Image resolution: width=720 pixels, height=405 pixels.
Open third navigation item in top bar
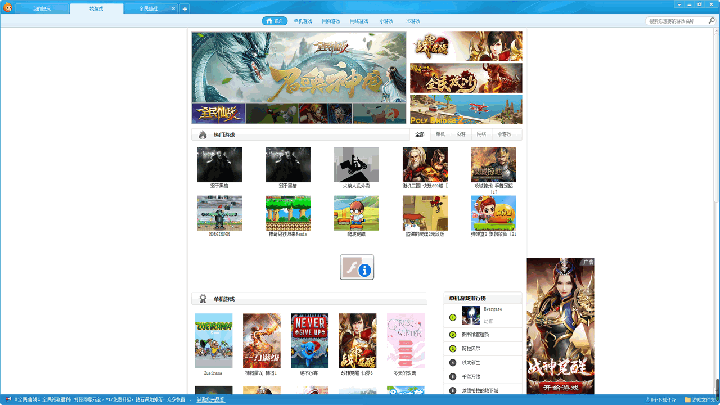point(331,22)
